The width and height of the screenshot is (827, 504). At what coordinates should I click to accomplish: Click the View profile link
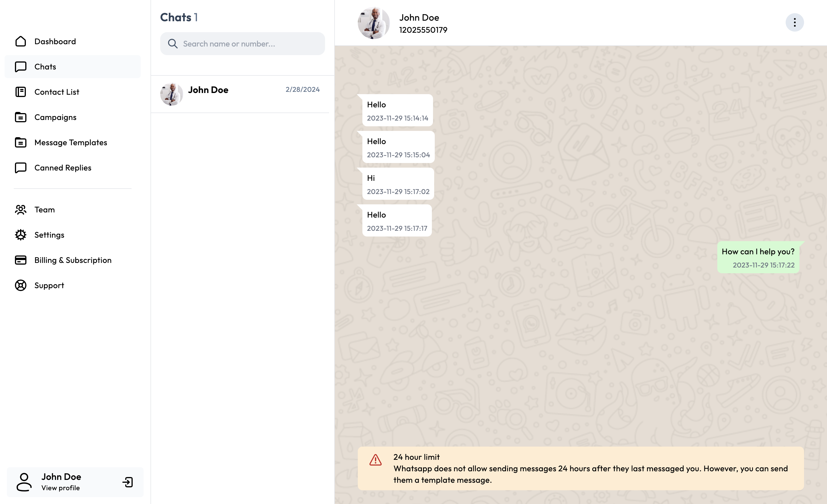(60, 488)
